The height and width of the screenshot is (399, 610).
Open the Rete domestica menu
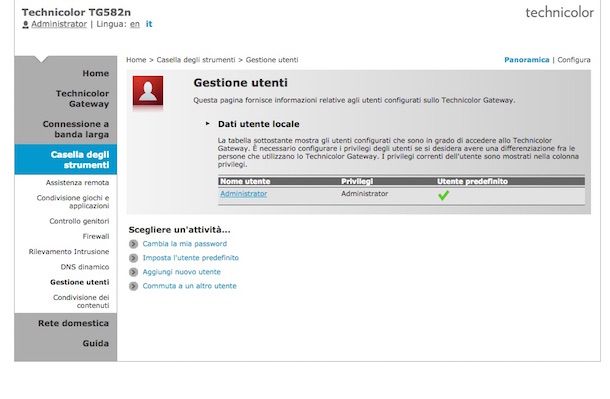point(73,323)
